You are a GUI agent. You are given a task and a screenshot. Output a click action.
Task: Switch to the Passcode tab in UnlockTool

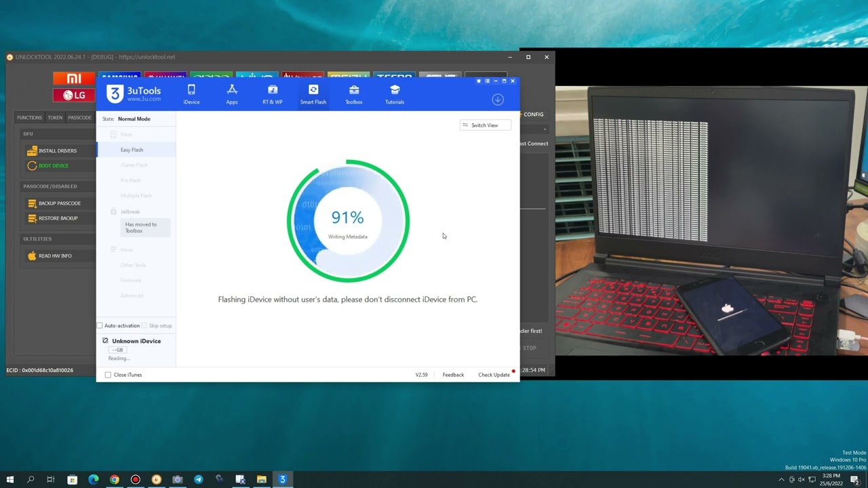(79, 117)
